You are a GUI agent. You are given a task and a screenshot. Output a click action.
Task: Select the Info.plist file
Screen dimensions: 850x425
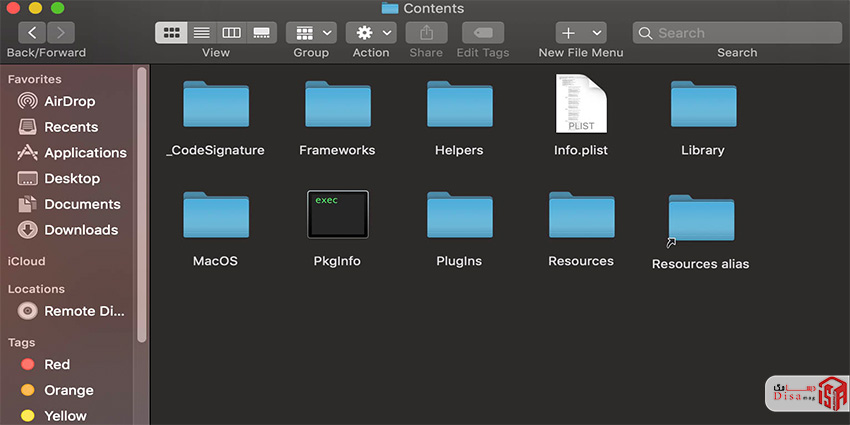(580, 105)
